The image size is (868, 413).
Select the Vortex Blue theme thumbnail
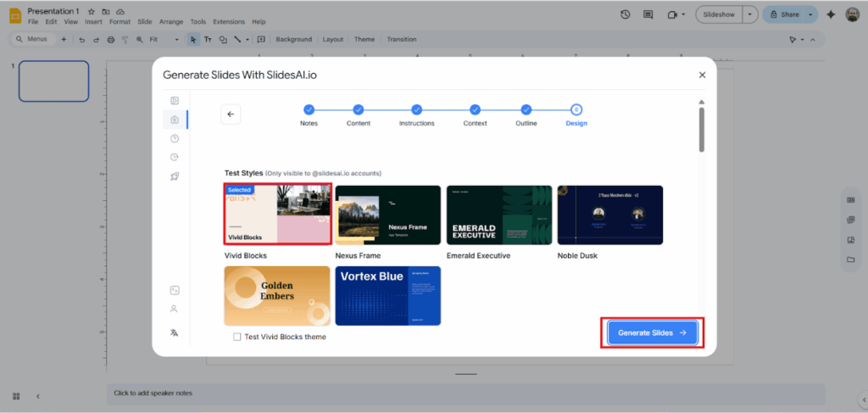click(387, 295)
